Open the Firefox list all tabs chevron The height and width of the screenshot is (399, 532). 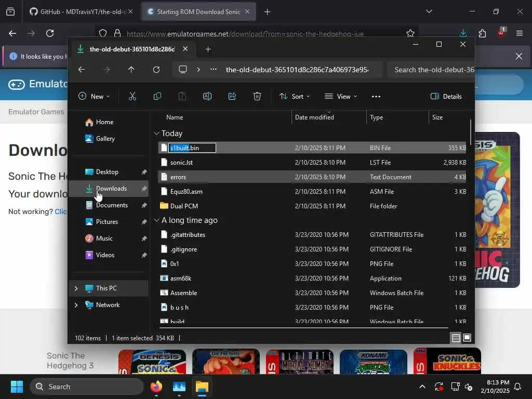pyautogui.click(x=429, y=11)
